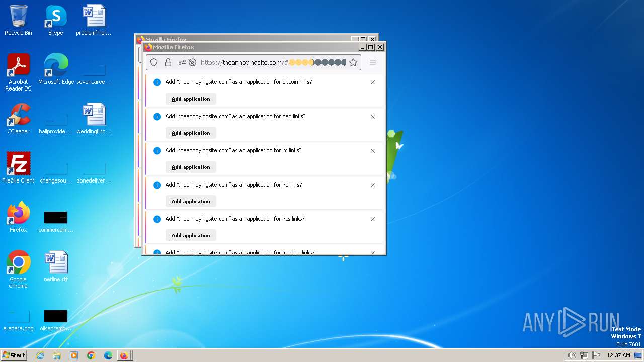
Task: Click the info icon on the ircs links notification
Action: point(157,219)
